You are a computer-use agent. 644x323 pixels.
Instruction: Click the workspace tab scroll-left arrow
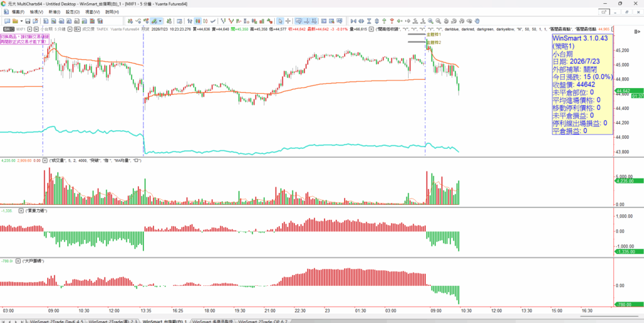click(x=9, y=321)
